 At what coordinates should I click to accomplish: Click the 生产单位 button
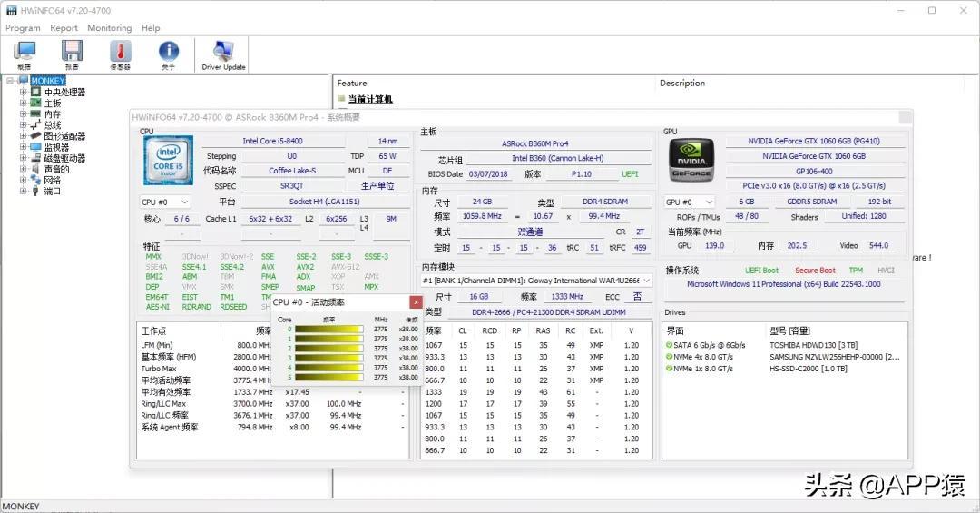pyautogui.click(x=377, y=185)
